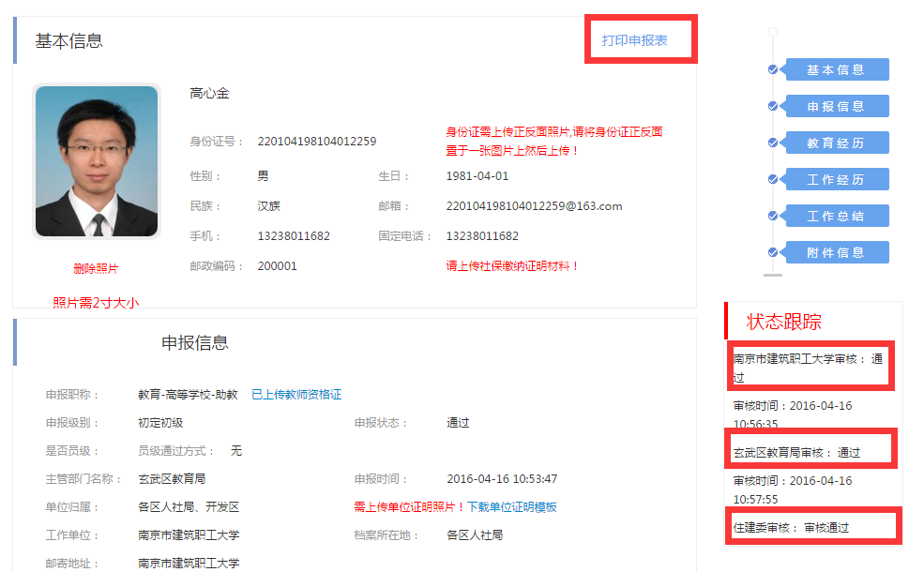
Task: Click the 下载单位证明模板 link
Action: [x=512, y=506]
